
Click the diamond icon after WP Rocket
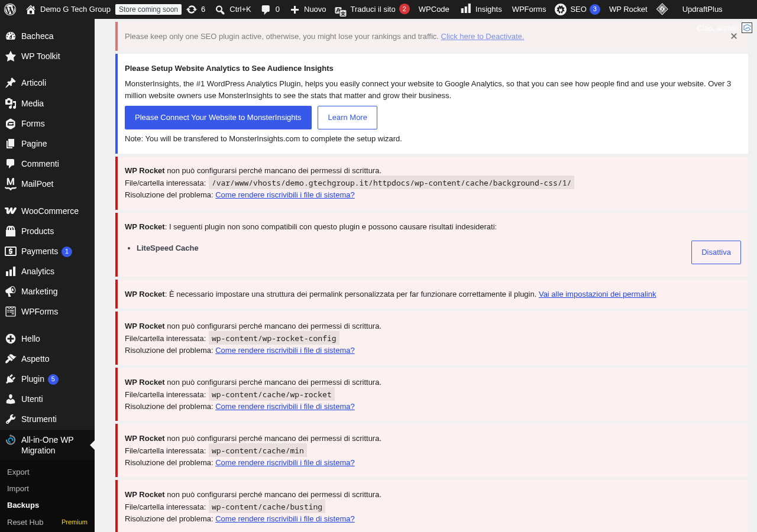[x=662, y=9]
